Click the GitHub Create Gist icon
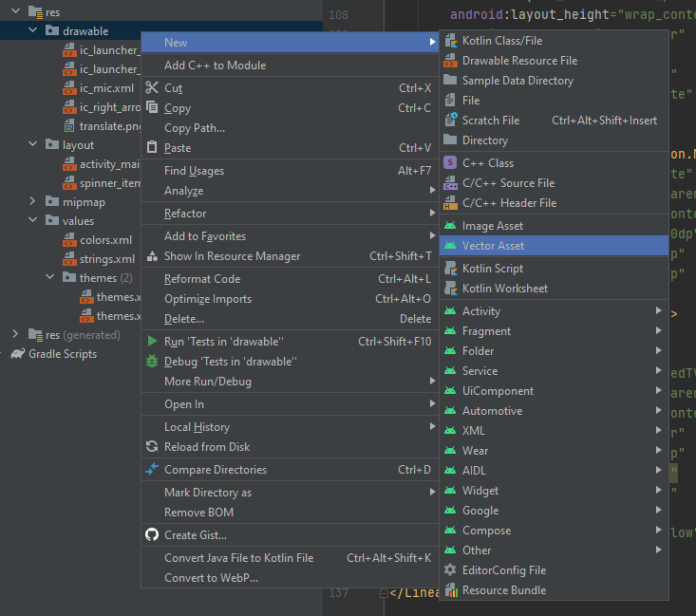The height and width of the screenshot is (616, 696). (152, 534)
